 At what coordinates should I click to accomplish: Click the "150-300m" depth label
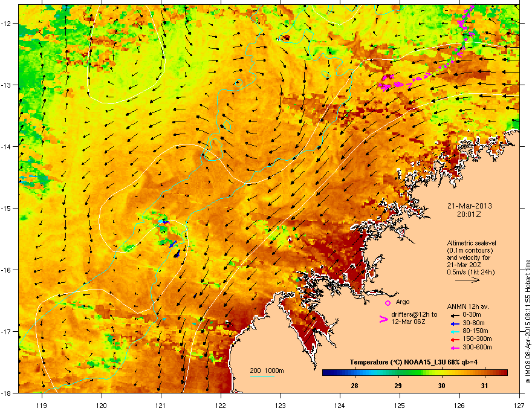pyautogui.click(x=477, y=339)
